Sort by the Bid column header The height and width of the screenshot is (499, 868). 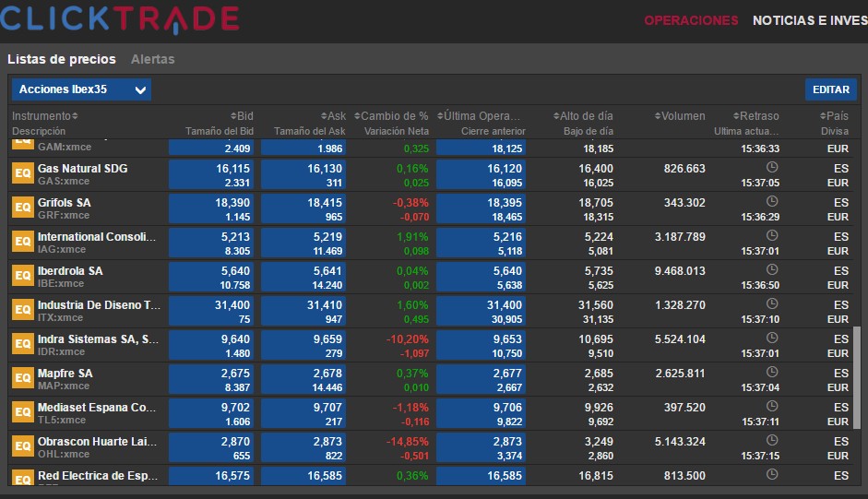(x=242, y=116)
